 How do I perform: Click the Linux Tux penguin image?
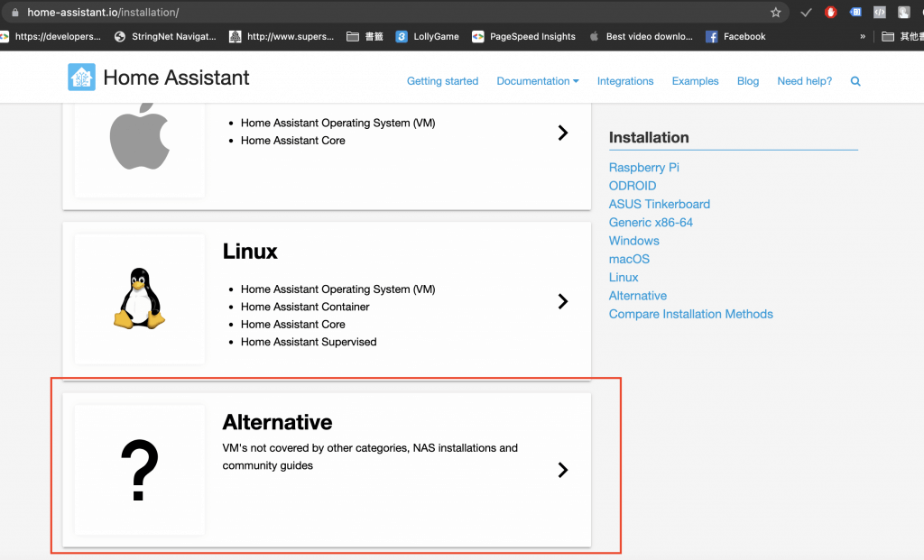click(140, 298)
